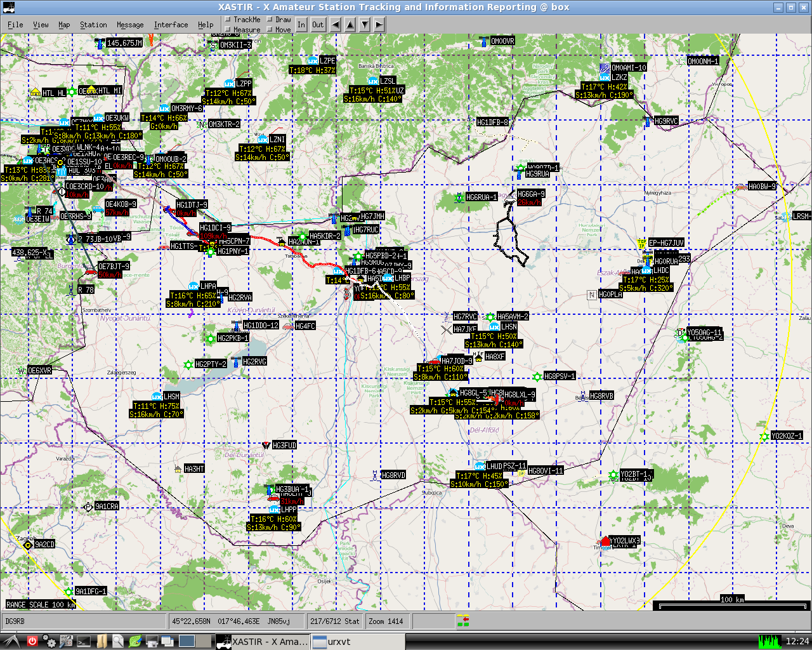
Task: Click the coordinates 45°22.658N status field
Action: 238,621
